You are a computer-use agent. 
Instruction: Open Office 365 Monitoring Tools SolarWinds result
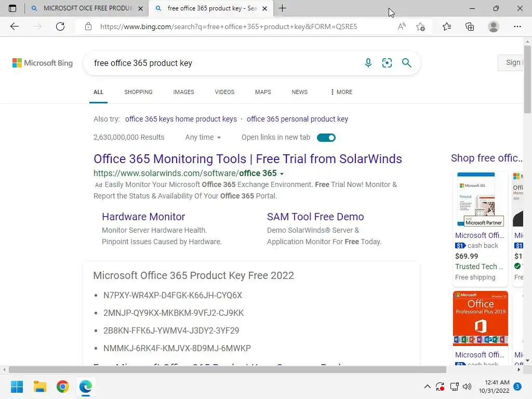tap(248, 159)
